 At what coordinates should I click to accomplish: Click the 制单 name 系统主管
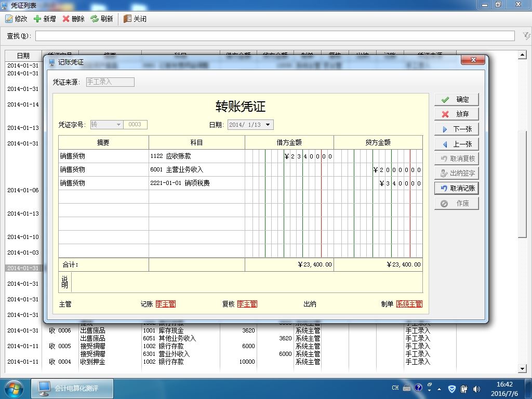coord(409,304)
